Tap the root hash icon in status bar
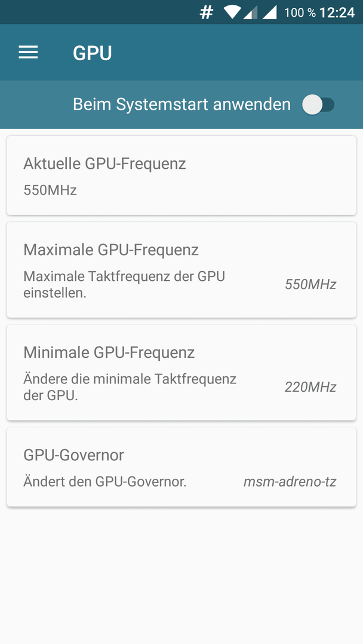Image resolution: width=363 pixels, height=644 pixels. tap(207, 13)
